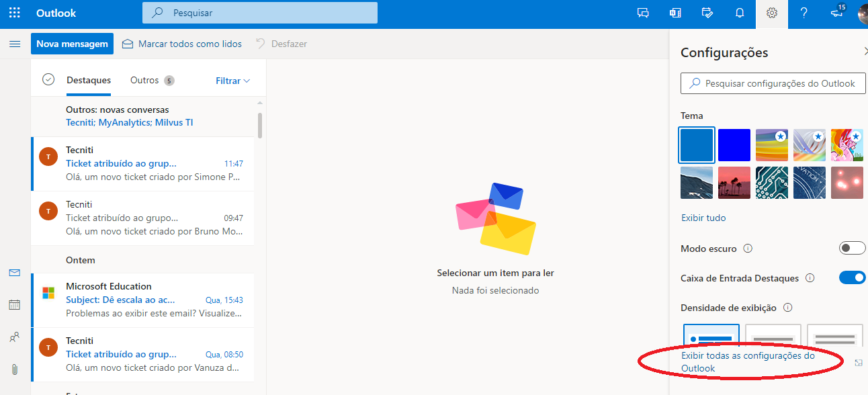The width and height of the screenshot is (868, 395).
Task: Open the notifications bell
Action: click(x=740, y=13)
